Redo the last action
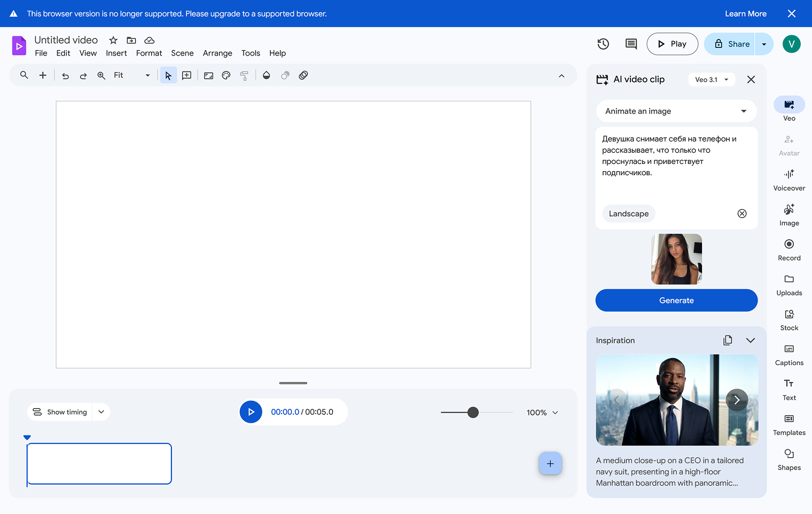This screenshot has height=514, width=812. tap(83, 75)
